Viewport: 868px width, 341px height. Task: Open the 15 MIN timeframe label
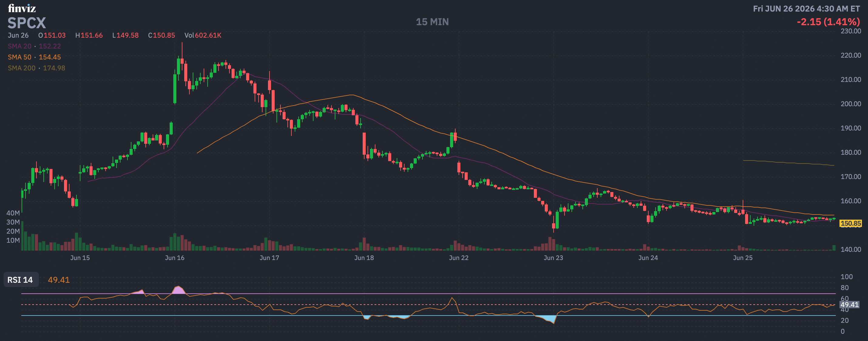[432, 22]
